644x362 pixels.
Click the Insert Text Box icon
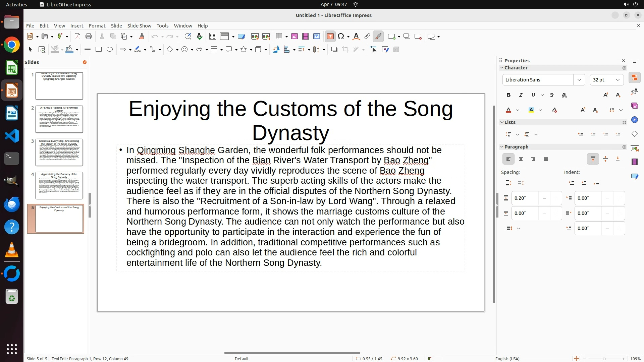coord(330,37)
